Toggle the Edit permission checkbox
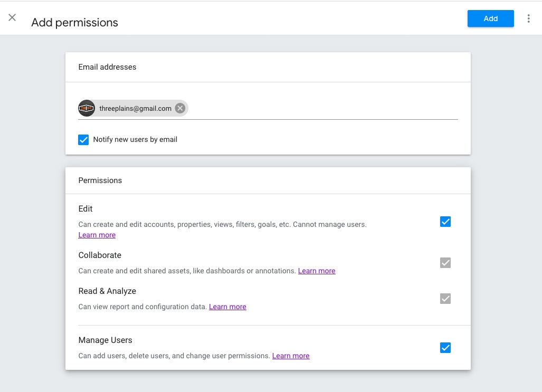This screenshot has width=542, height=392. [445, 222]
